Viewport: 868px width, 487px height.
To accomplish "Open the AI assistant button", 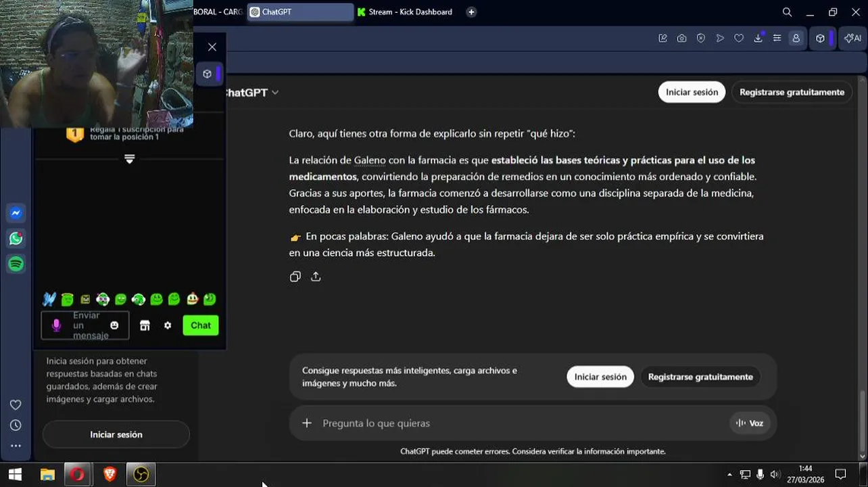I will pos(853,39).
